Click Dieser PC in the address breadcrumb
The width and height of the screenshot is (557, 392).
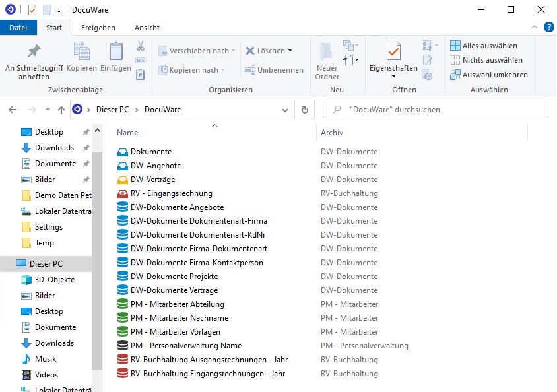point(113,110)
